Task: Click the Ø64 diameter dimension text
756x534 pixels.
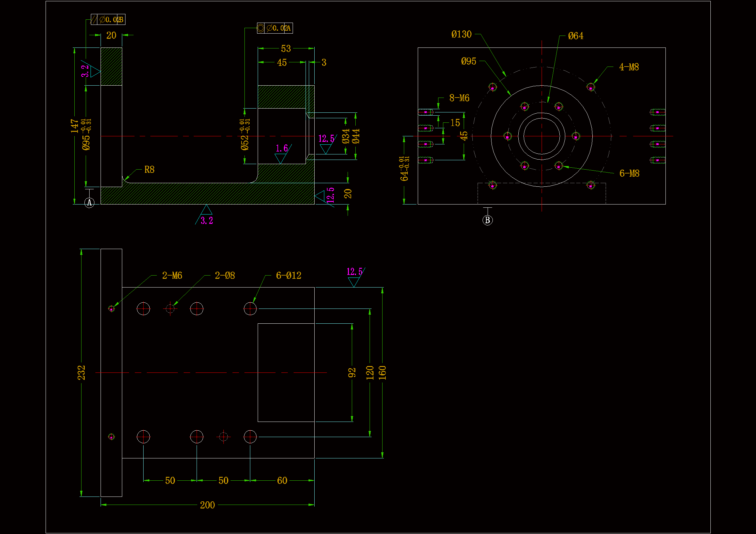Action: click(x=576, y=36)
